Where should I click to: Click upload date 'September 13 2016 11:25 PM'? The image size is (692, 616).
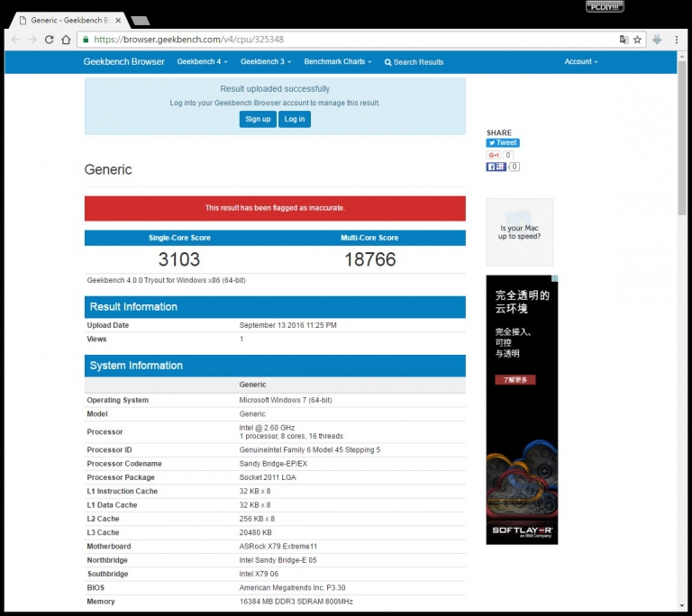coord(287,325)
